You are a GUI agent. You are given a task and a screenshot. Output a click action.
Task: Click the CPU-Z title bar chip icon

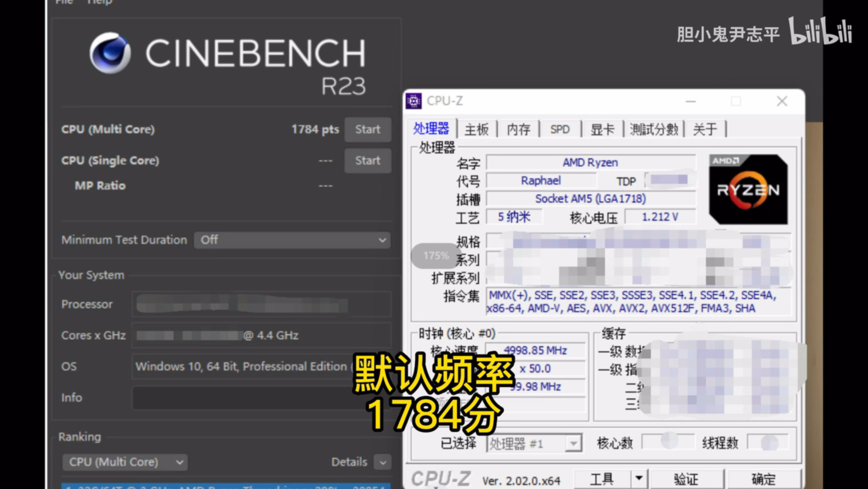pos(413,101)
